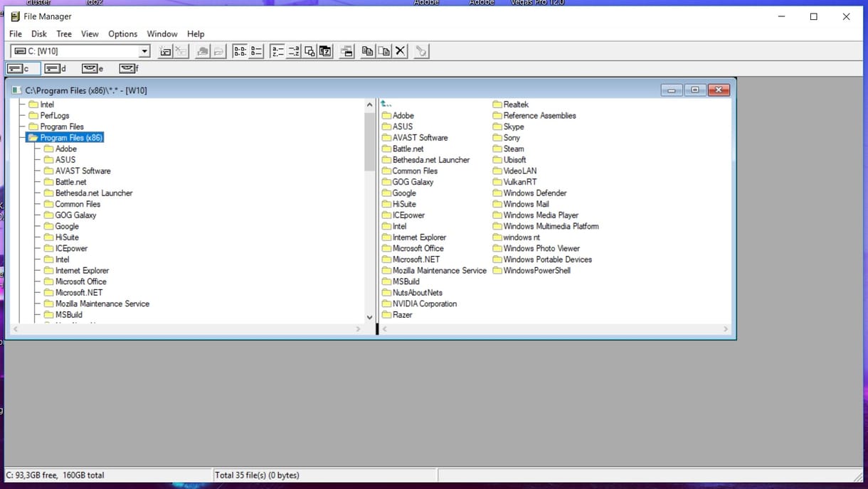Select network drive f in drive bar
Screen dimensions: 868x489
[129, 69]
